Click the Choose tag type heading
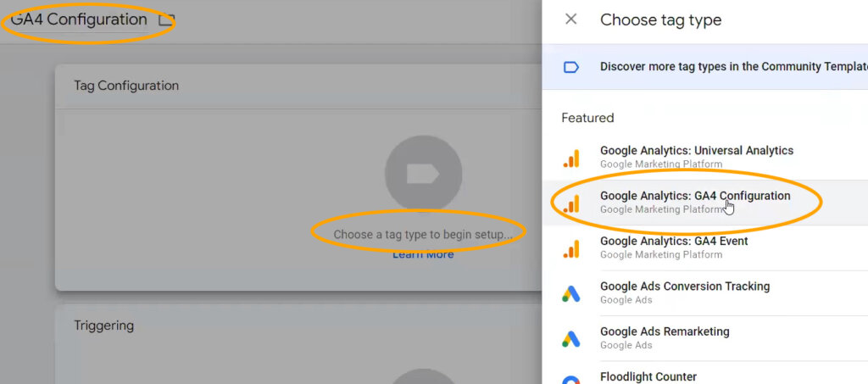868x384 pixels. coord(660,19)
